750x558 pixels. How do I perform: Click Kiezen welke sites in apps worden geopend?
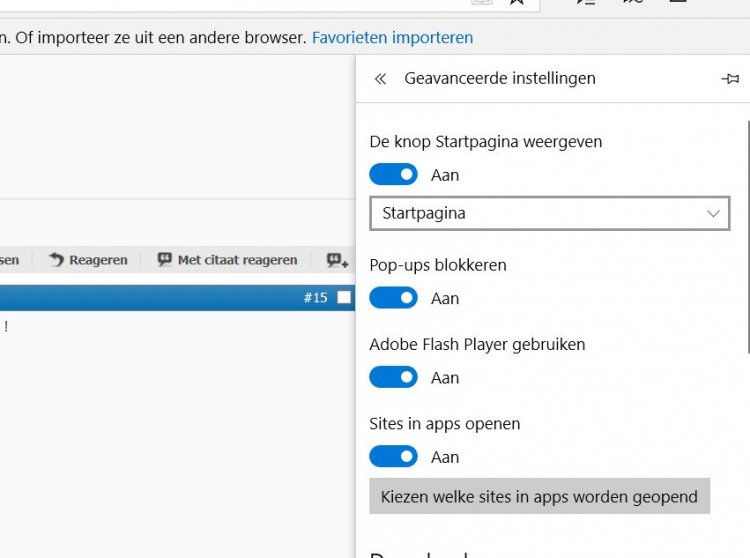(x=539, y=497)
